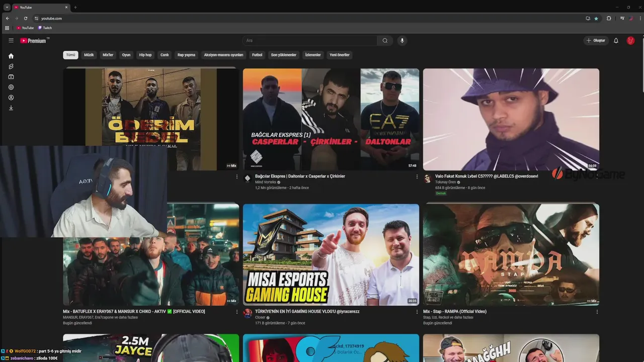Open options for TÜRKİYE'NİN EN İYİ GAMING HOUSE video
The height and width of the screenshot is (362, 644).
pyautogui.click(x=417, y=312)
